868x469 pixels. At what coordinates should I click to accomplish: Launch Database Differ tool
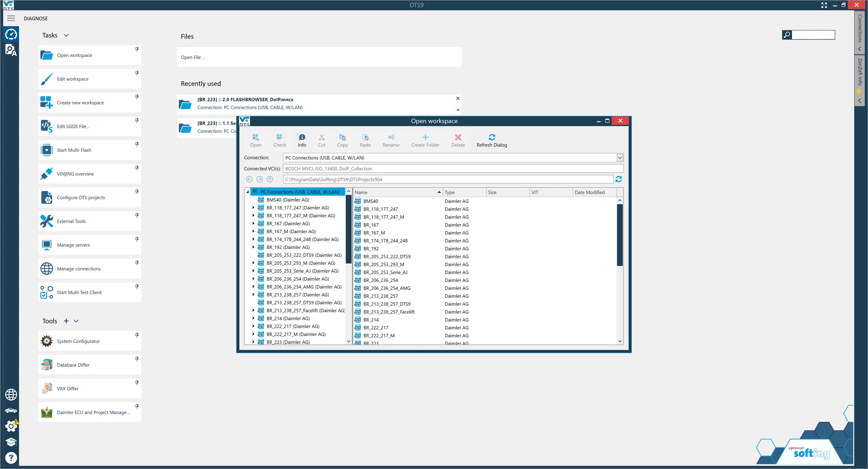90,365
